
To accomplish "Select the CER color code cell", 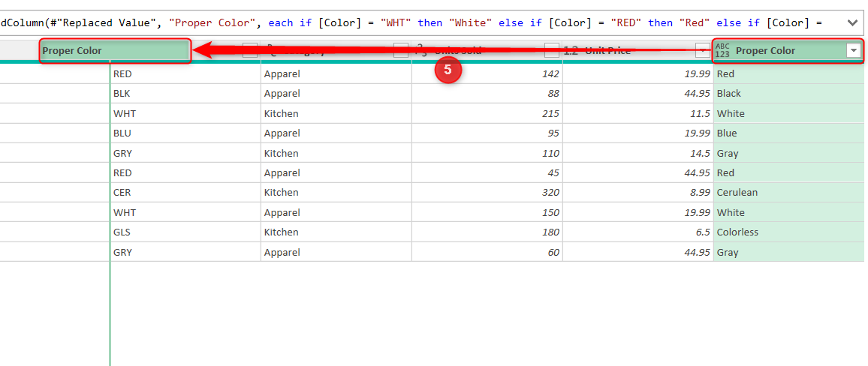I will [185, 193].
